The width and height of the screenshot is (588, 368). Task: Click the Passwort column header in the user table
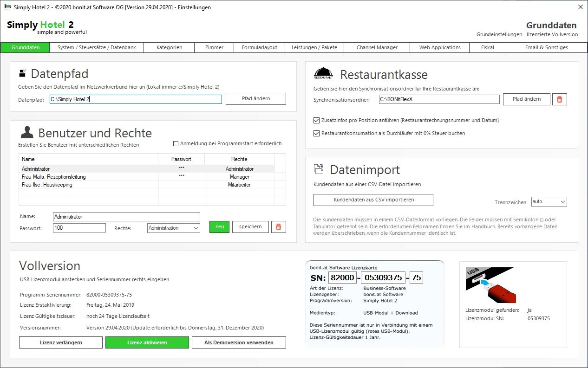tap(182, 159)
